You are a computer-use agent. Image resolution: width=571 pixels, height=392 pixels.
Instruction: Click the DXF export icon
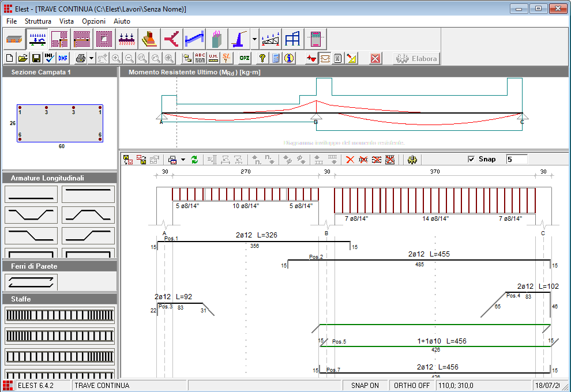click(x=62, y=58)
